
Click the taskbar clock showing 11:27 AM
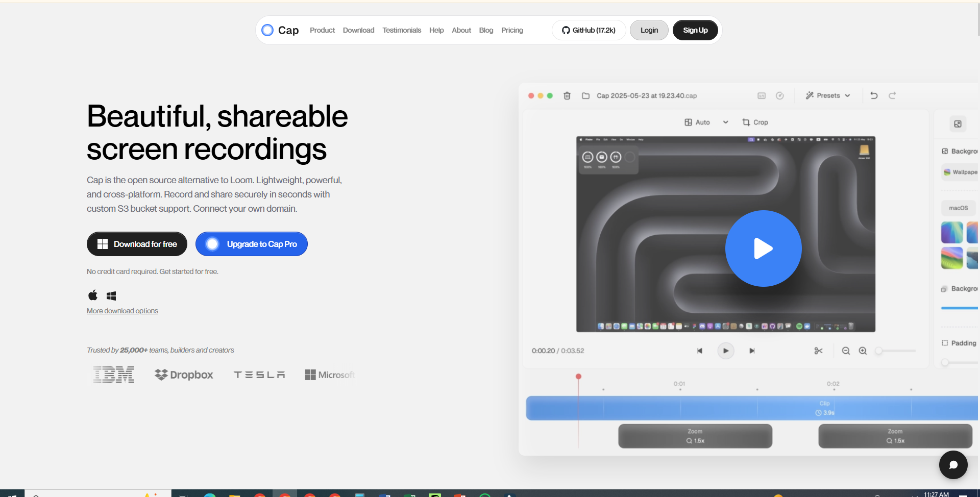(936, 494)
